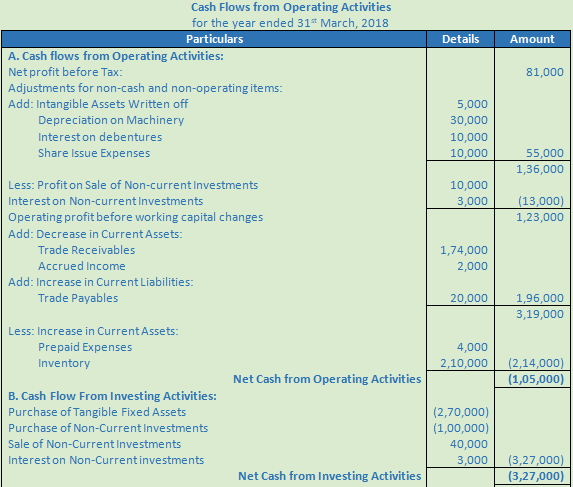Click the 40,000 details value
This screenshot has height=487, width=573.
click(x=469, y=445)
